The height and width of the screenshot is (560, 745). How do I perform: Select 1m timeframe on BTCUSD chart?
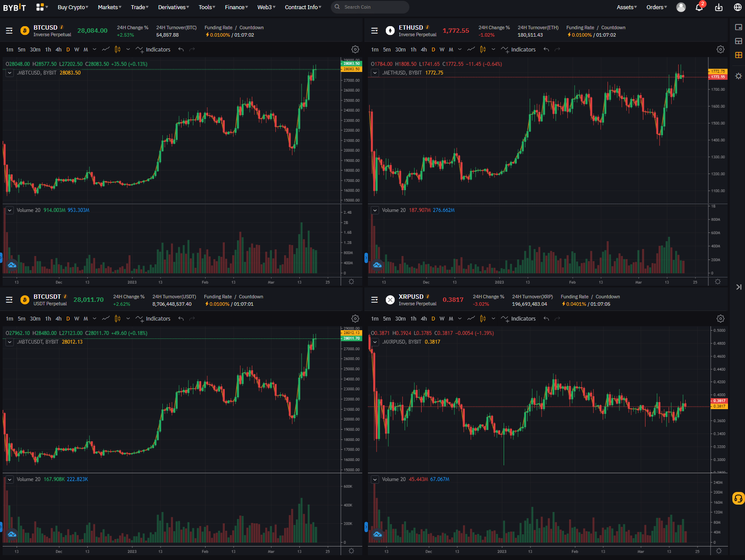click(10, 49)
